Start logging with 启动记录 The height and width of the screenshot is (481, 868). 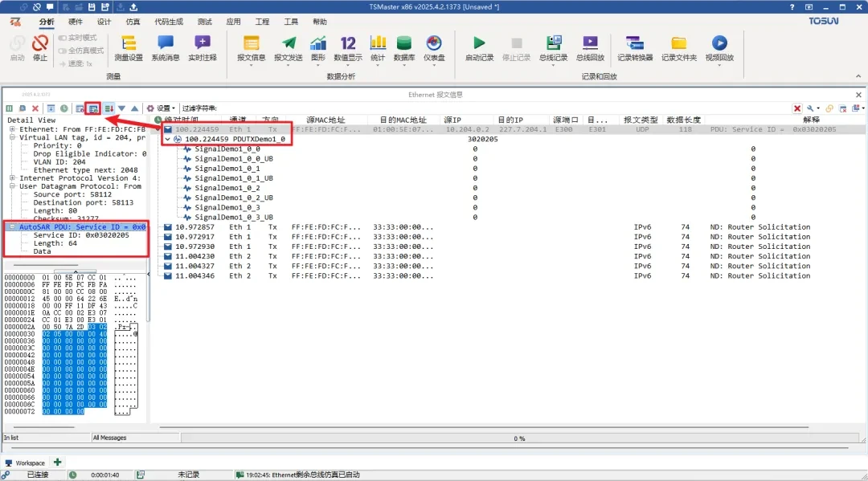tap(479, 47)
